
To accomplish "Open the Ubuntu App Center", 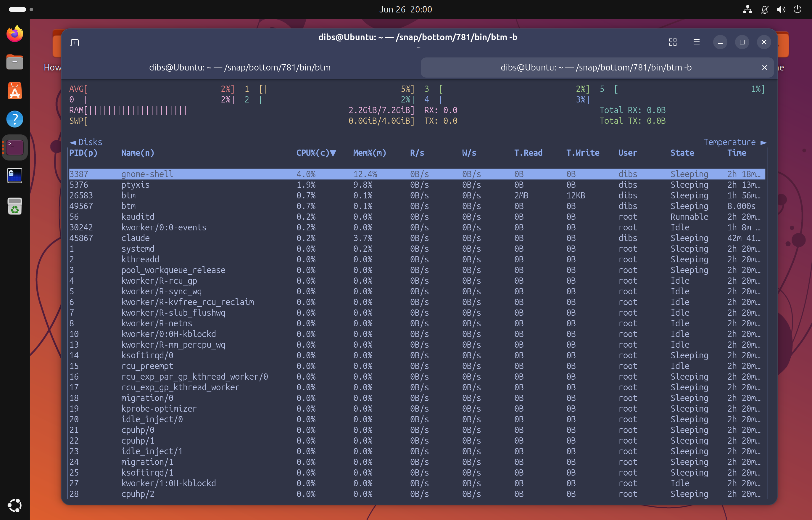I will 15,91.
